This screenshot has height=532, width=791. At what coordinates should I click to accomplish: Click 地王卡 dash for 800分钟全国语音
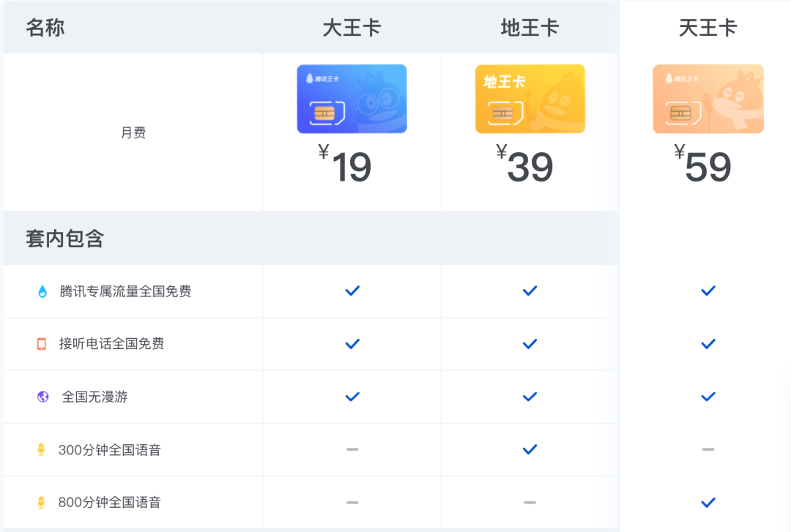530,503
